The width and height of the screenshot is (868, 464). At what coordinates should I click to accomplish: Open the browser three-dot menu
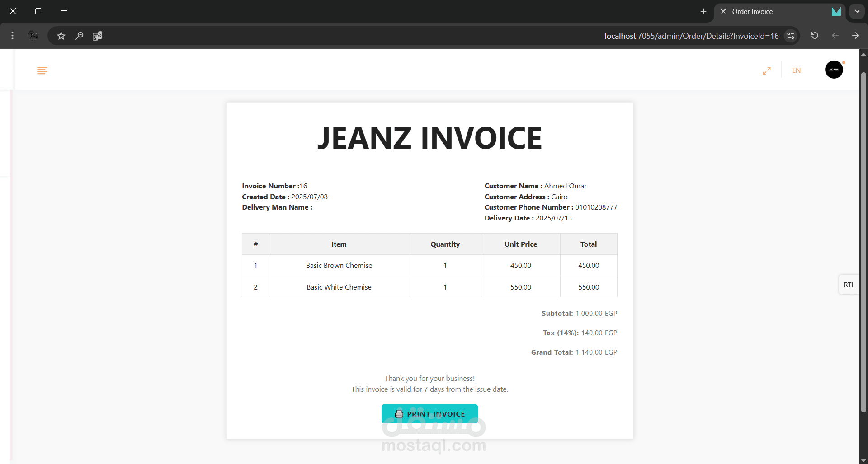tap(12, 36)
